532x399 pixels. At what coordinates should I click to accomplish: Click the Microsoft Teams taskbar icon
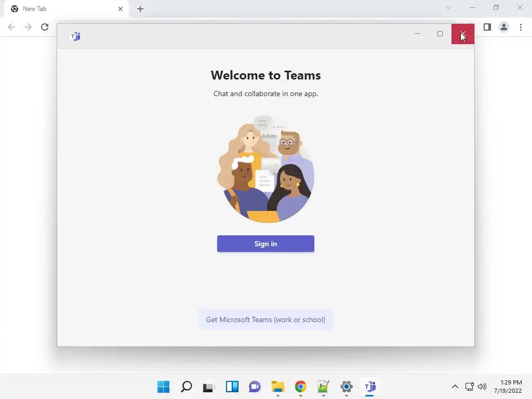point(370,387)
